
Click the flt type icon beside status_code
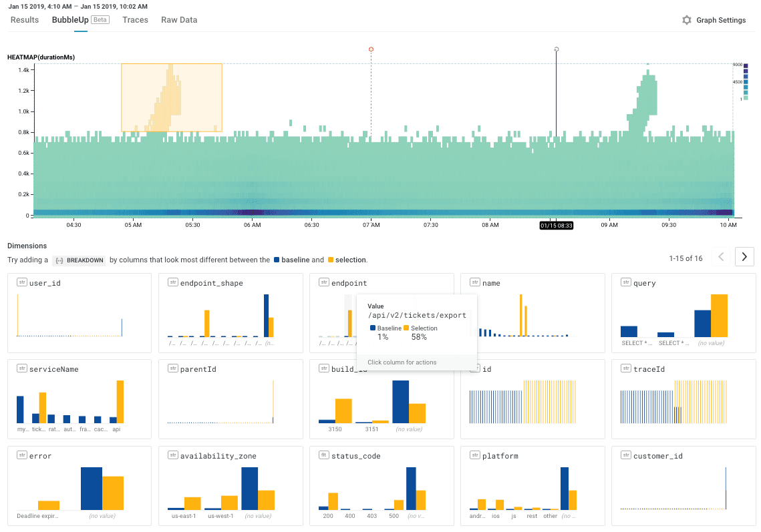coord(323,456)
